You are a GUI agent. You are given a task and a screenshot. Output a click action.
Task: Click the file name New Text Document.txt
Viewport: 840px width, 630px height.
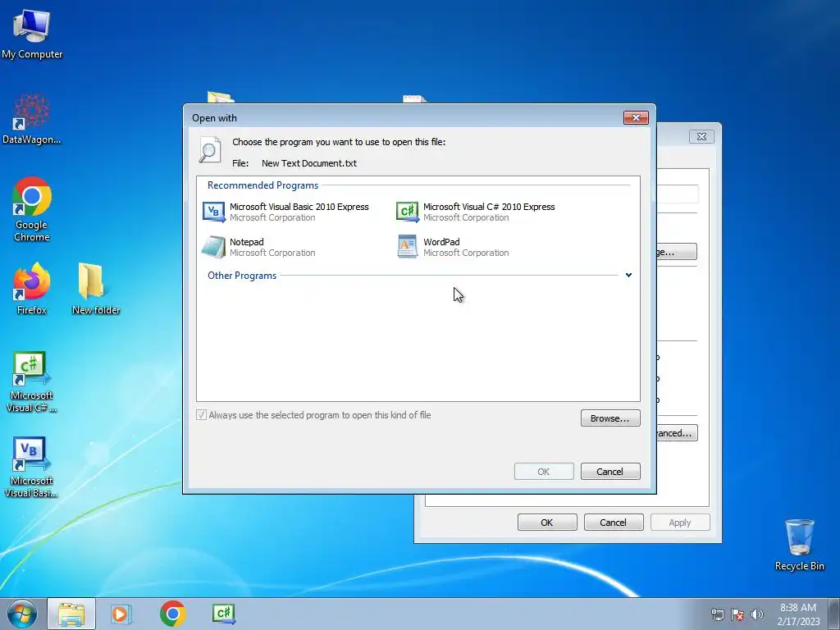309,163
